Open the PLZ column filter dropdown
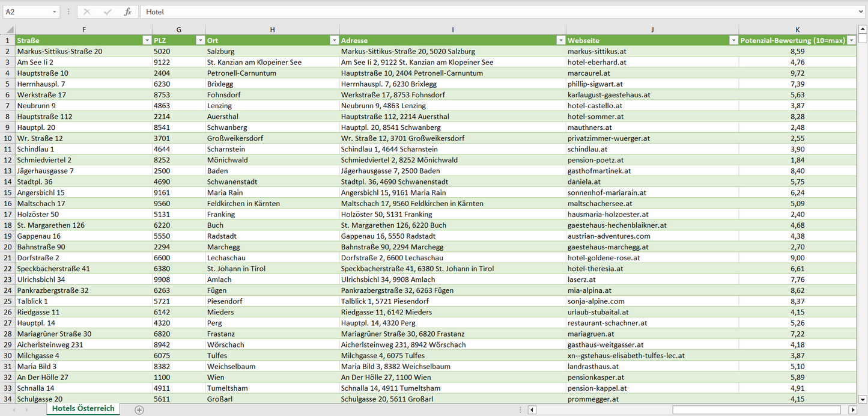Screen dimensions: 868x416 (x=200, y=40)
